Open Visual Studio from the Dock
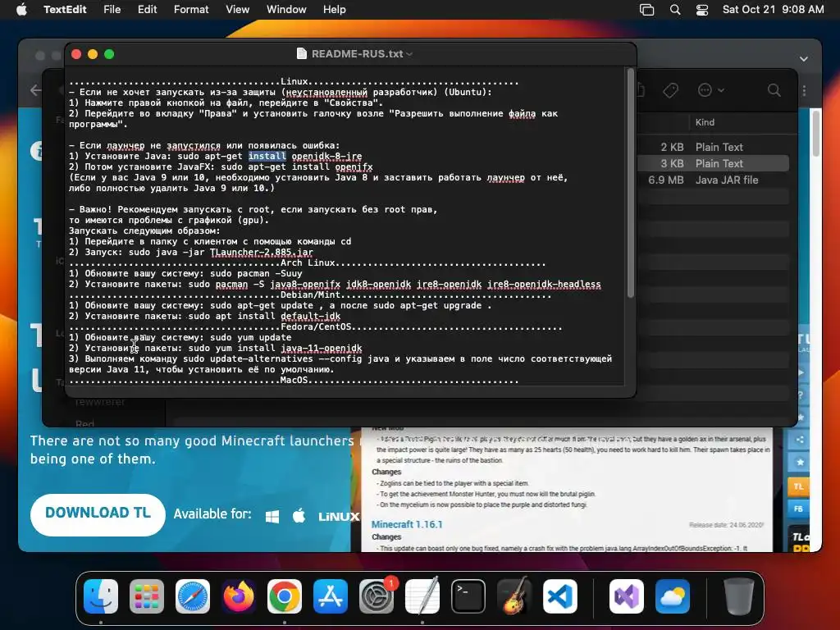 (x=626, y=596)
